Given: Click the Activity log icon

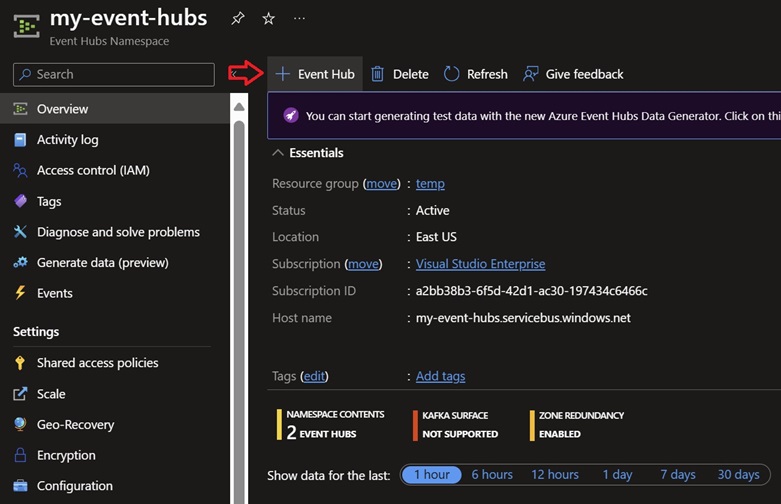Looking at the screenshot, I should coord(20,139).
